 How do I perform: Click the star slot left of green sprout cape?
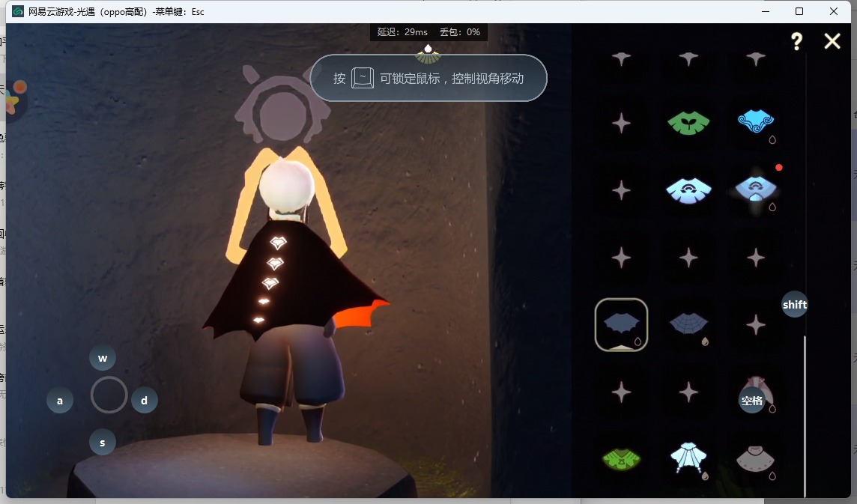[622, 123]
